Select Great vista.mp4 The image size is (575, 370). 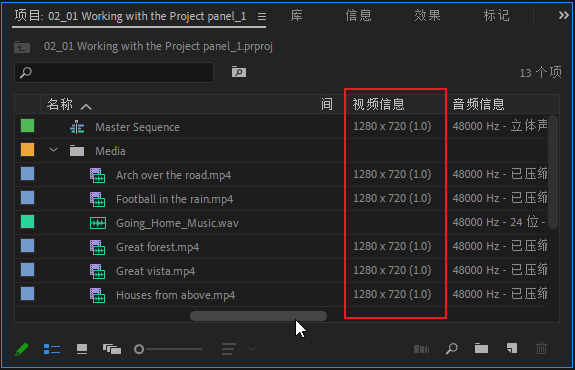point(155,271)
